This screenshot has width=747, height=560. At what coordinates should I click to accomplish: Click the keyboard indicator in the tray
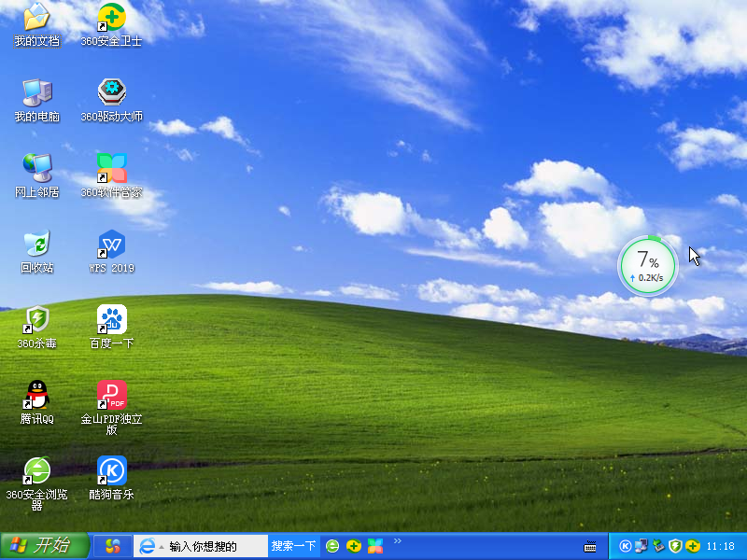pos(588,546)
